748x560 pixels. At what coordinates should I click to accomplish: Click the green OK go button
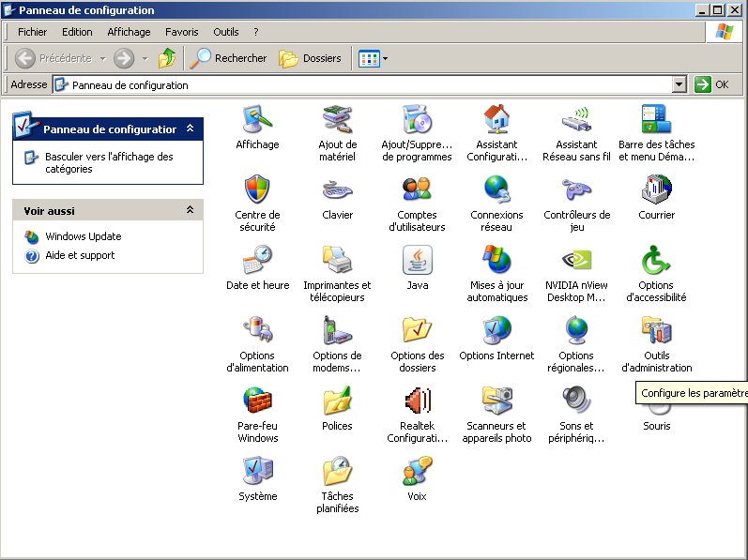click(x=711, y=84)
